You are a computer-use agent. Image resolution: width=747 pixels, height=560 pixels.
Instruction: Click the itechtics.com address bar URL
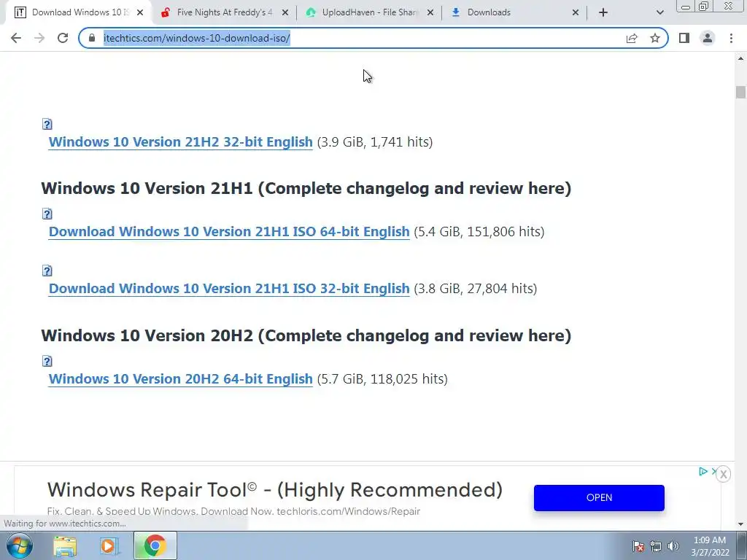click(197, 38)
